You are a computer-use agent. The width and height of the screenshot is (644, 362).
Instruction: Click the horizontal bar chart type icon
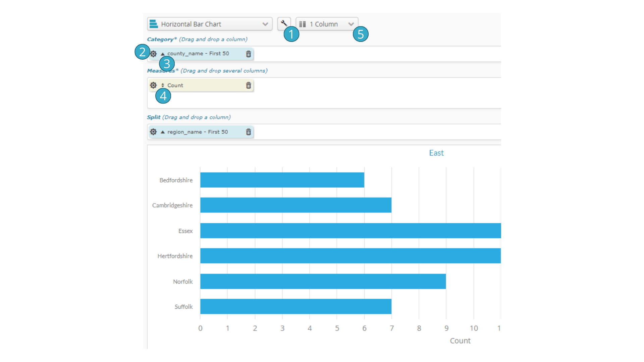tap(154, 24)
